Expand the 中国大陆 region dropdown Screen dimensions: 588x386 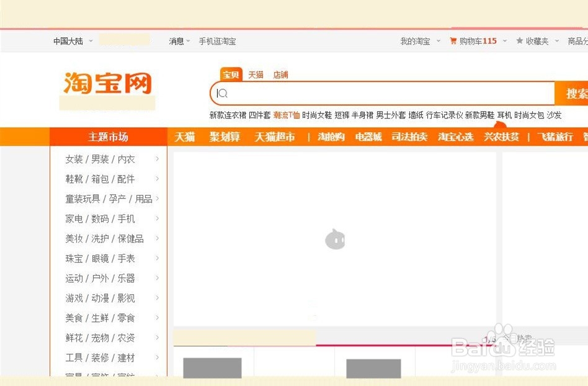91,41
